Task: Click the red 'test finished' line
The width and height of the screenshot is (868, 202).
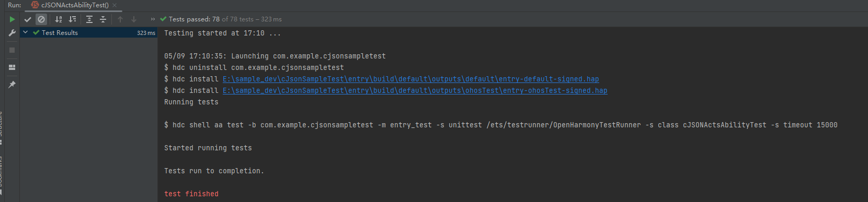Action: tap(191, 194)
